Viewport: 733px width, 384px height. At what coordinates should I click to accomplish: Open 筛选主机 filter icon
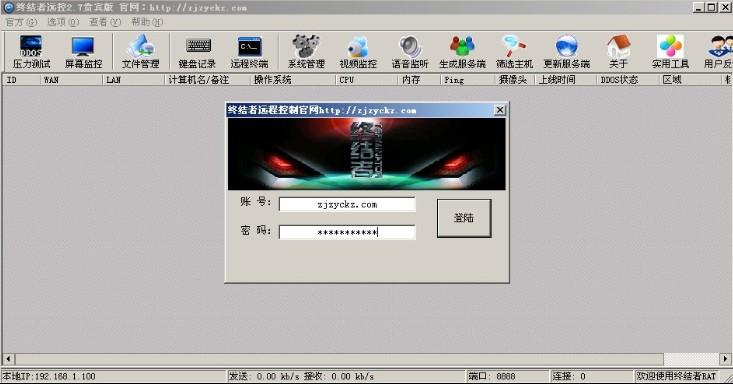click(x=514, y=52)
